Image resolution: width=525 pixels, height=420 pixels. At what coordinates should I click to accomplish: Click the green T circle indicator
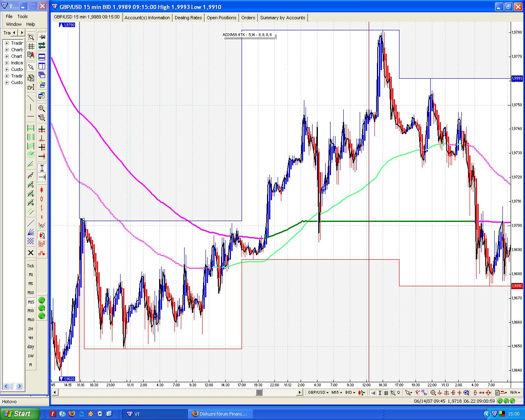click(x=42, y=301)
